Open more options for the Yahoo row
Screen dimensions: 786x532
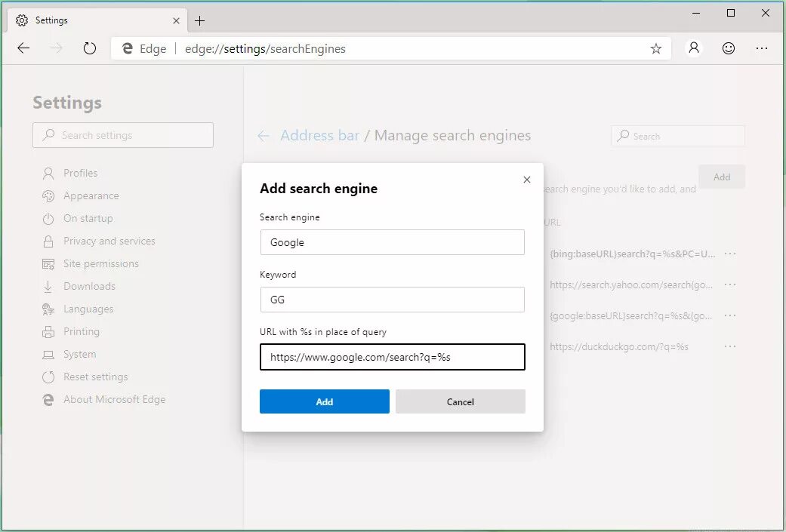pyautogui.click(x=730, y=284)
